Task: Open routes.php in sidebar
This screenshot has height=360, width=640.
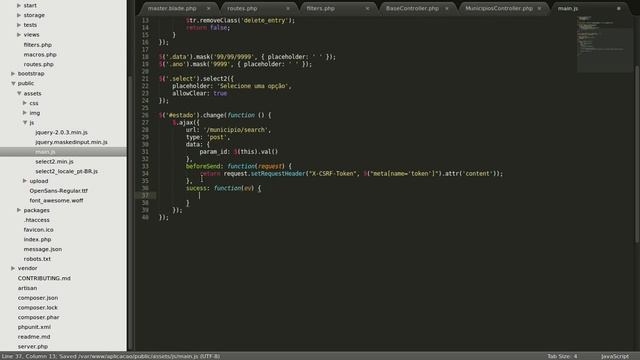Action: pyautogui.click(x=38, y=64)
